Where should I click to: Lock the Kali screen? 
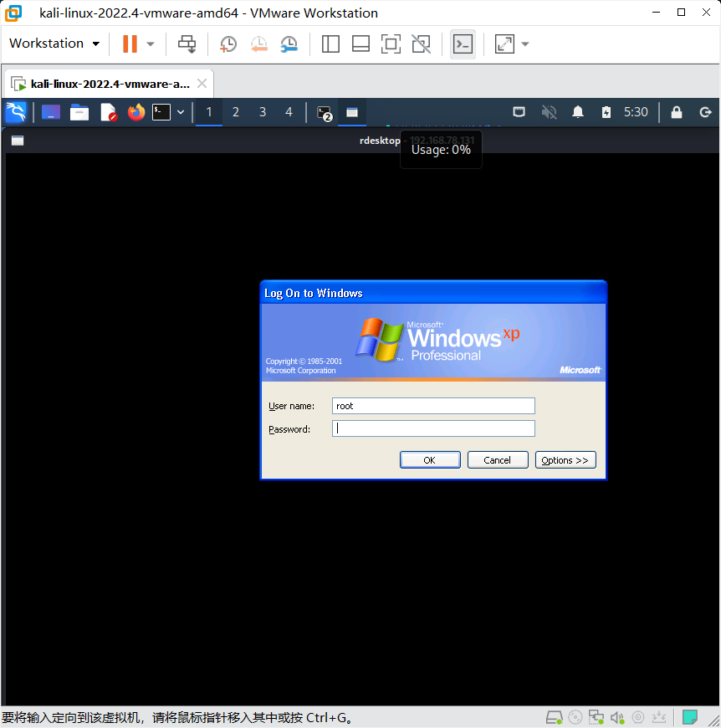(x=677, y=112)
